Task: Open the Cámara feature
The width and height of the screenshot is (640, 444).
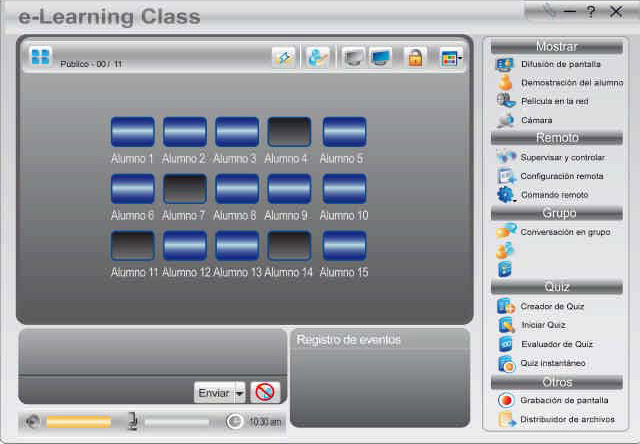Action: coord(535,120)
